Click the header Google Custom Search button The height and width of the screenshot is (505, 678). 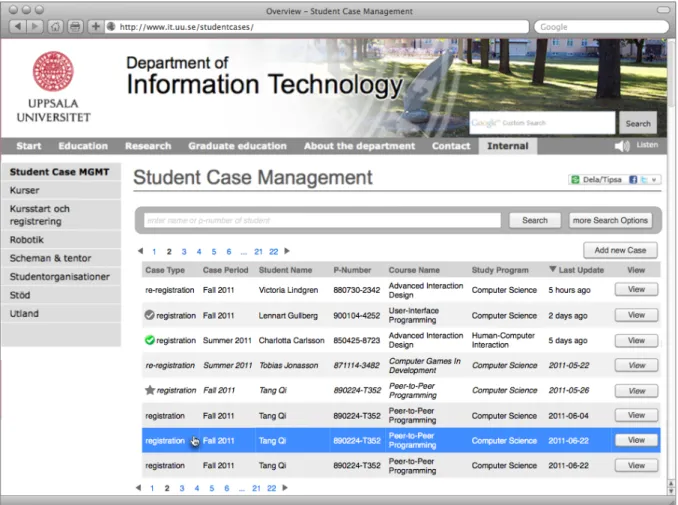(638, 123)
